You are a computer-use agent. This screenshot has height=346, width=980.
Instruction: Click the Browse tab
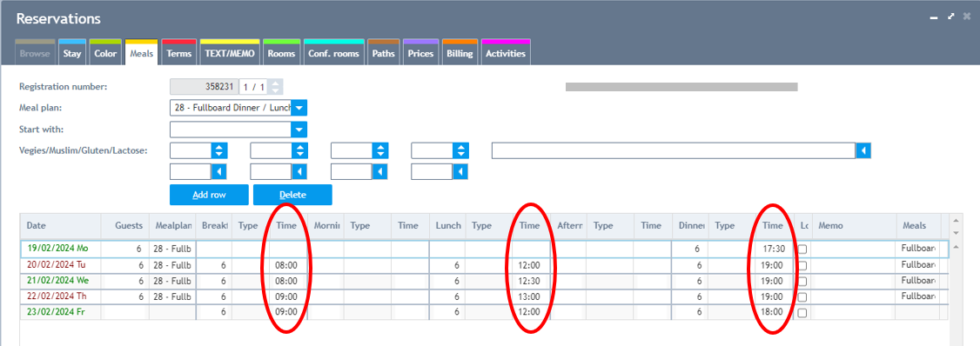click(x=35, y=53)
